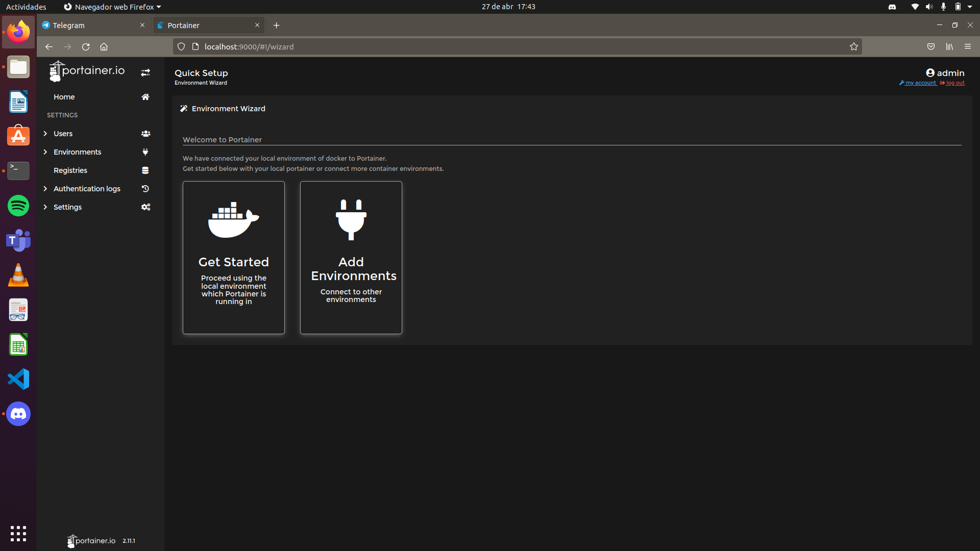Open Visual Studio Code from the dock

(18, 379)
